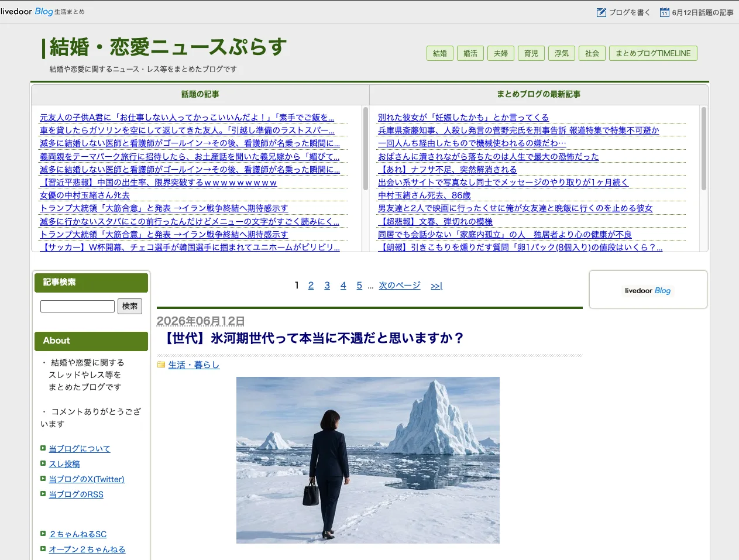The image size is (739, 560).
Task: Click the calendar icon for 6月12日話題の記事
Action: tap(664, 12)
